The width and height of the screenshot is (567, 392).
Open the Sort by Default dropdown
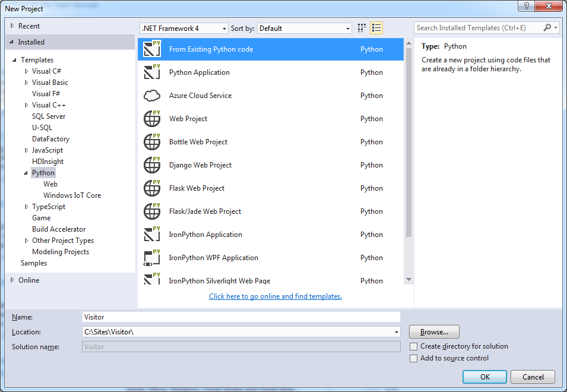tap(305, 28)
